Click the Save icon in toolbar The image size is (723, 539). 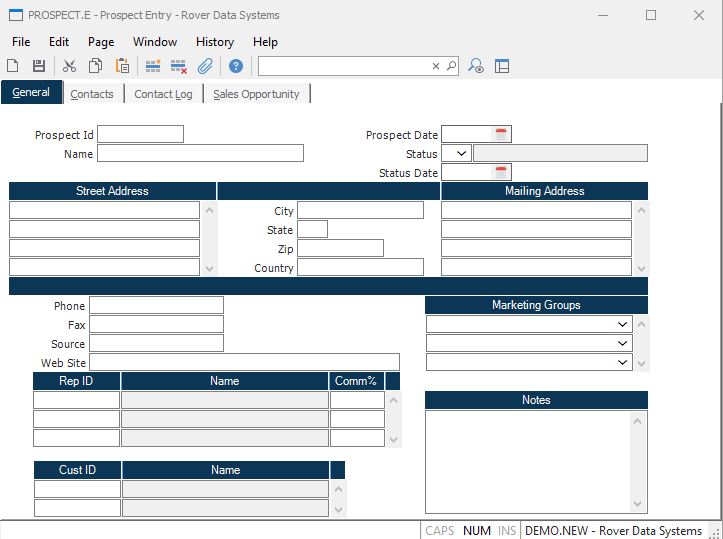pos(39,66)
